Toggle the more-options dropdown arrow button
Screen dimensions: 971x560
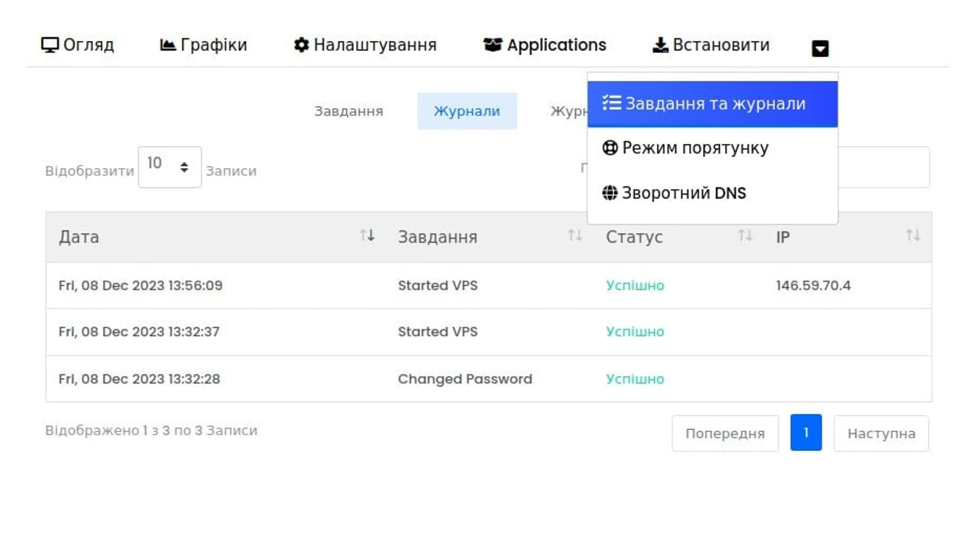820,49
